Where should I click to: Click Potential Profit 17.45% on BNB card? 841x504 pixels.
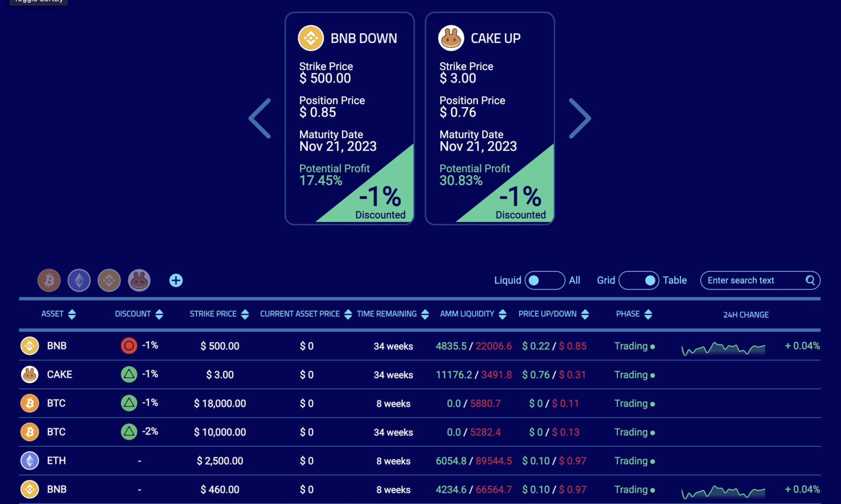click(334, 175)
